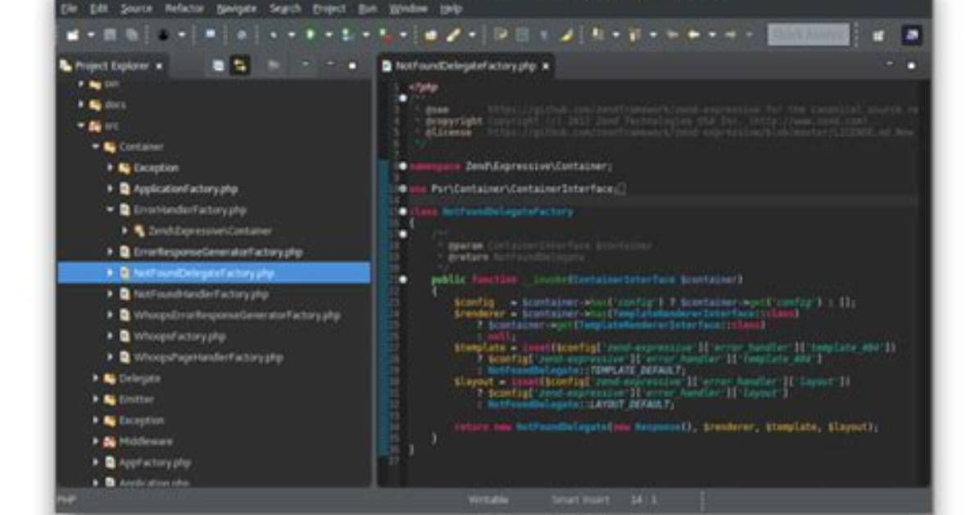Select the PHP perspective icon
This screenshot has width=980, height=515.
point(912,35)
